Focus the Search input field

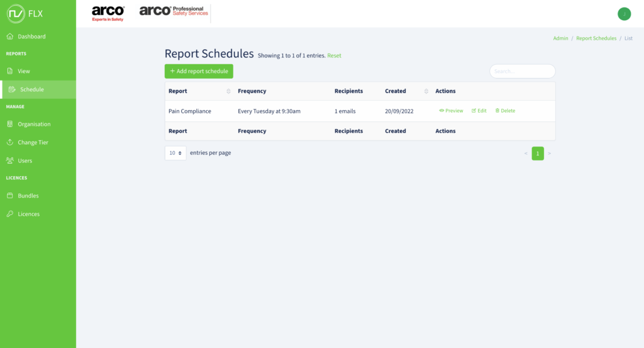pos(522,71)
